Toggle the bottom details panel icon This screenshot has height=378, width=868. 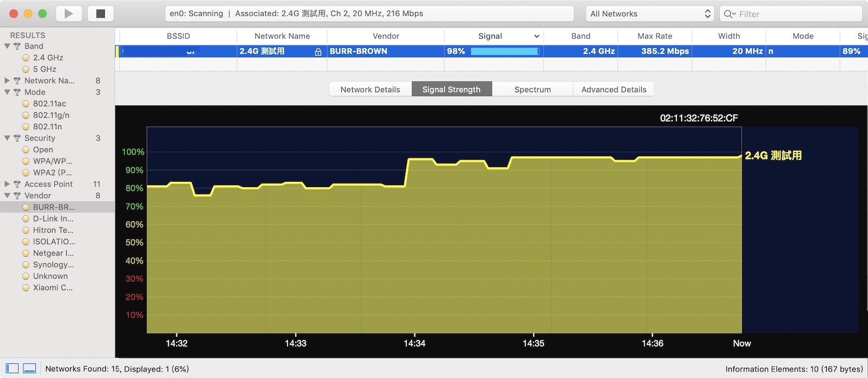click(x=30, y=369)
